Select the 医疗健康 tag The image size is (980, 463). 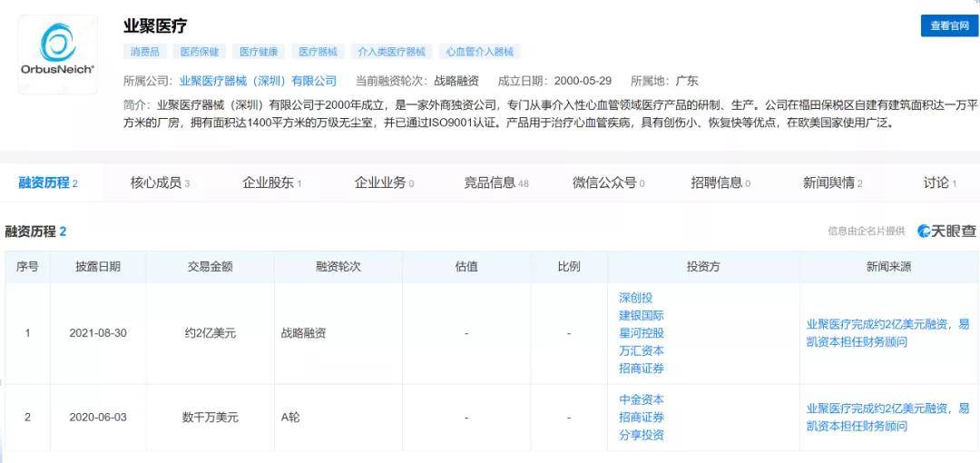click(259, 52)
